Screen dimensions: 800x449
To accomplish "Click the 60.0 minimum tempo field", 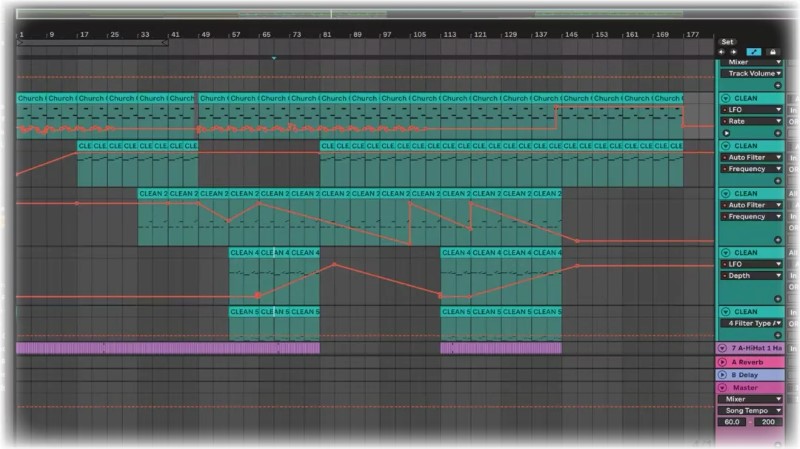I will coord(732,422).
